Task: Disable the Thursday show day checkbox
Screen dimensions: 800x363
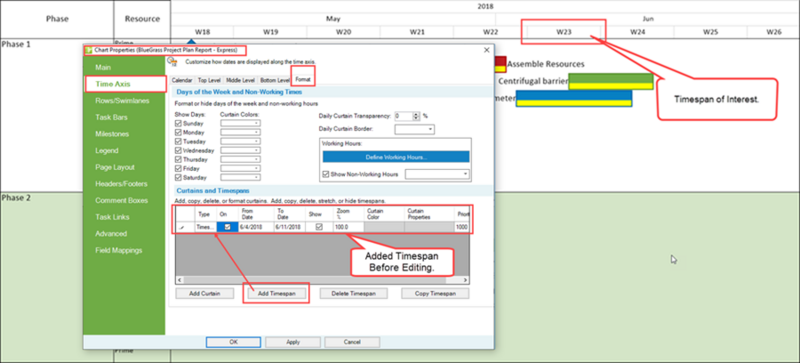Action: click(x=178, y=159)
